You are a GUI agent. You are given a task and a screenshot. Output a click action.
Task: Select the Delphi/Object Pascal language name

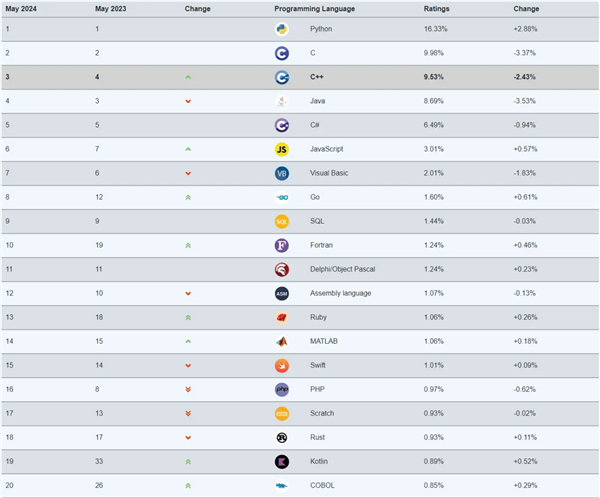point(343,269)
